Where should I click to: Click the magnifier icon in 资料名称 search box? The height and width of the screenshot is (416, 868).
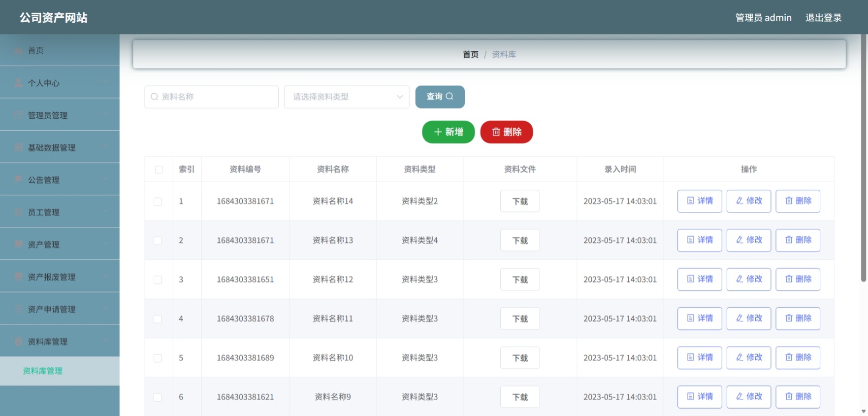(155, 97)
